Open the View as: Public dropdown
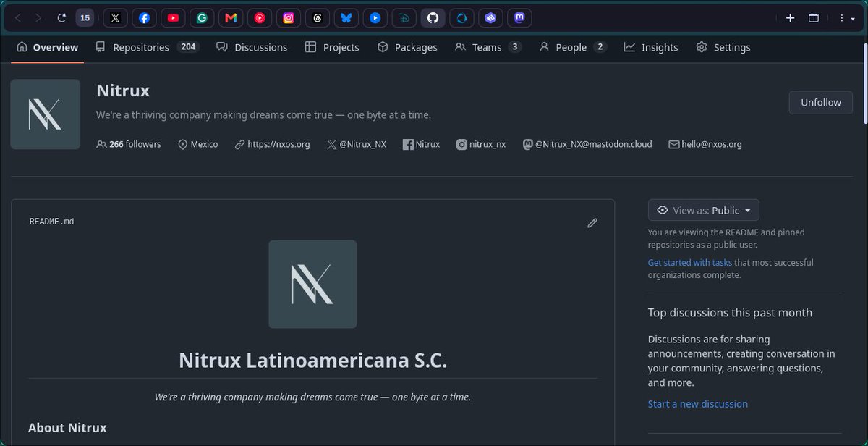Screen dimensions: 868x446 [x=704, y=211]
